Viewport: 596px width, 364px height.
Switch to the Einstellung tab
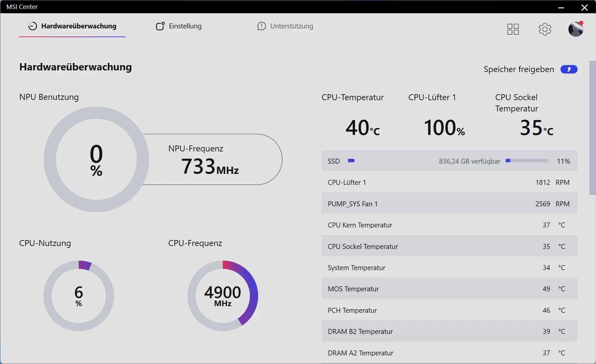click(x=185, y=26)
